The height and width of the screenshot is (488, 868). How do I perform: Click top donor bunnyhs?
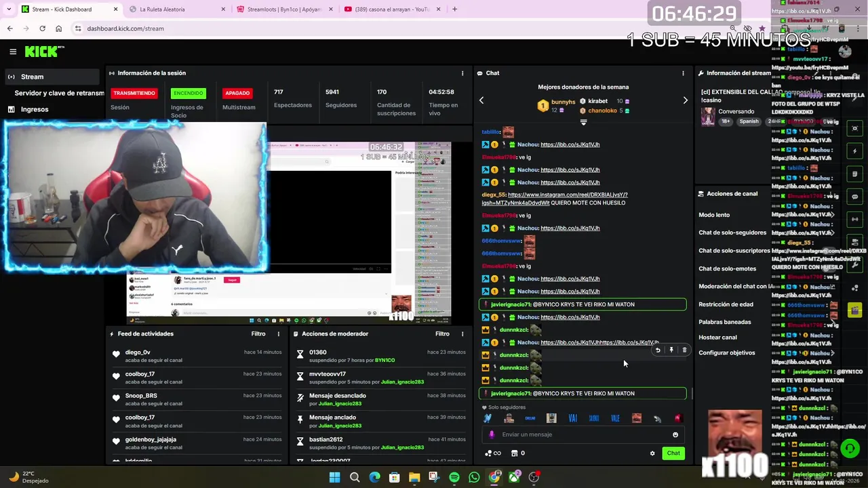pyautogui.click(x=564, y=102)
